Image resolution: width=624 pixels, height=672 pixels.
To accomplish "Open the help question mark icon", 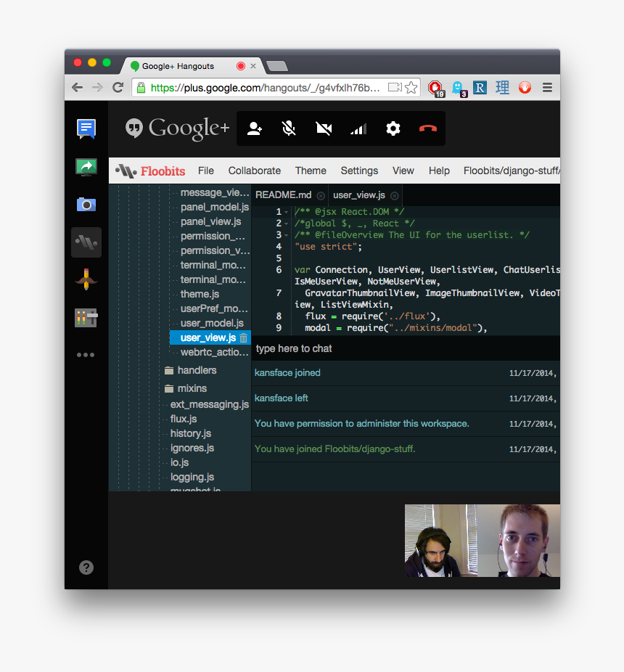I will tap(86, 567).
